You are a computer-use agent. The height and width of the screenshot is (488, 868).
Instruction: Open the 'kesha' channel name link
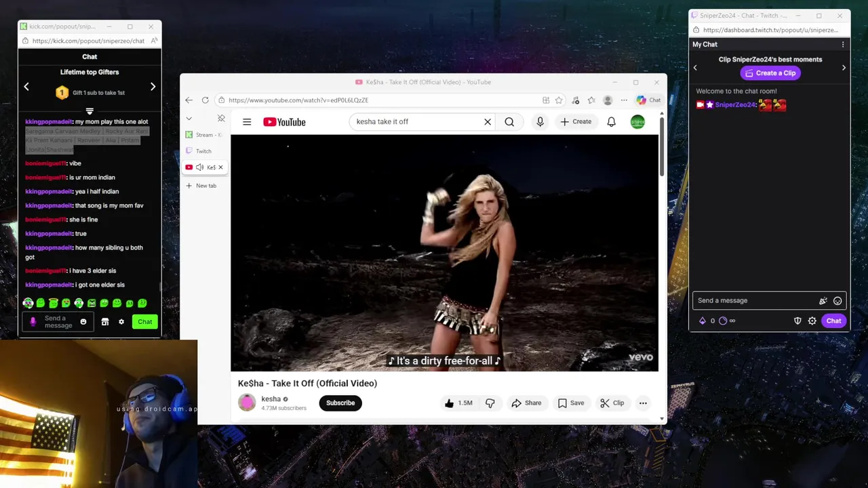[271, 399]
